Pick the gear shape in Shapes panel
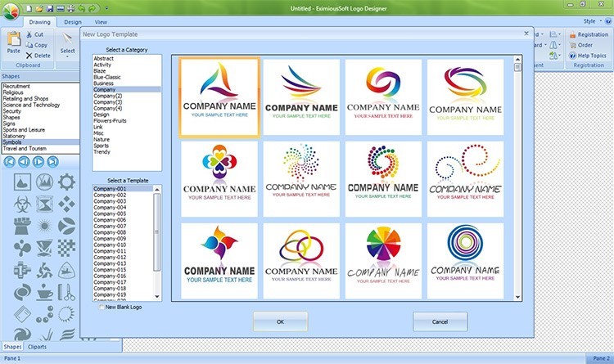The height and width of the screenshot is (364, 614). point(68,181)
